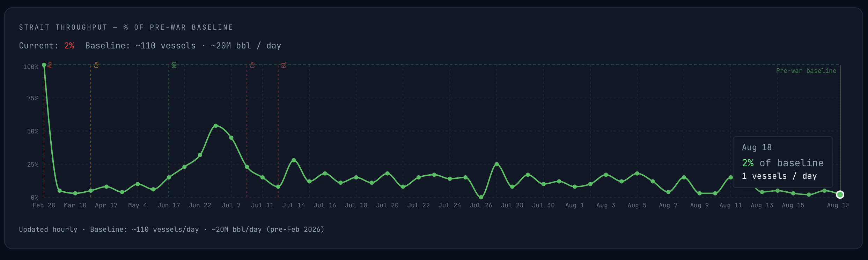Select the highlighted Aug 18 data point

pos(840,194)
